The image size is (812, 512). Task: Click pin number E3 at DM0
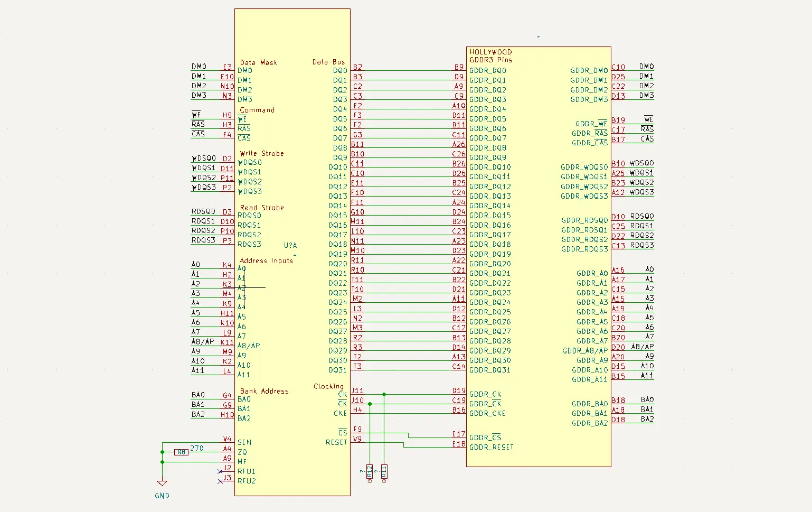pyautogui.click(x=227, y=67)
